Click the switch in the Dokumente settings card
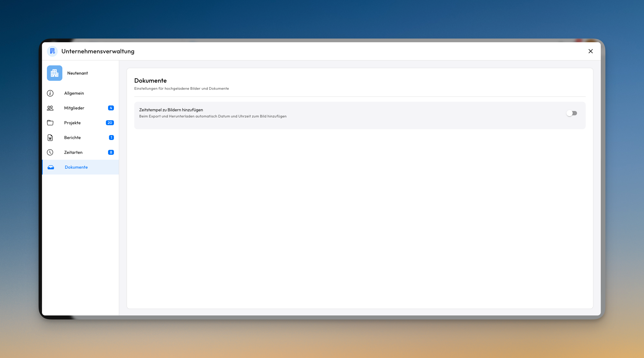 (571, 113)
